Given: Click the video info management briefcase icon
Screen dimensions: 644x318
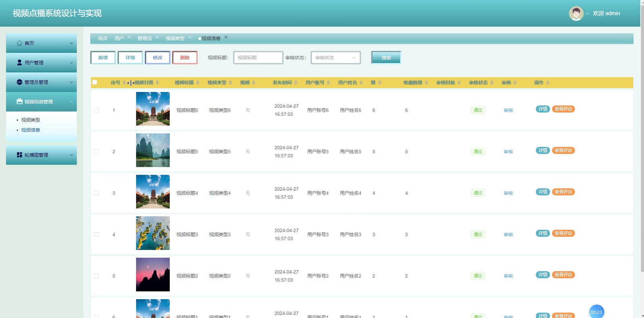Looking at the screenshot, I should point(20,101).
